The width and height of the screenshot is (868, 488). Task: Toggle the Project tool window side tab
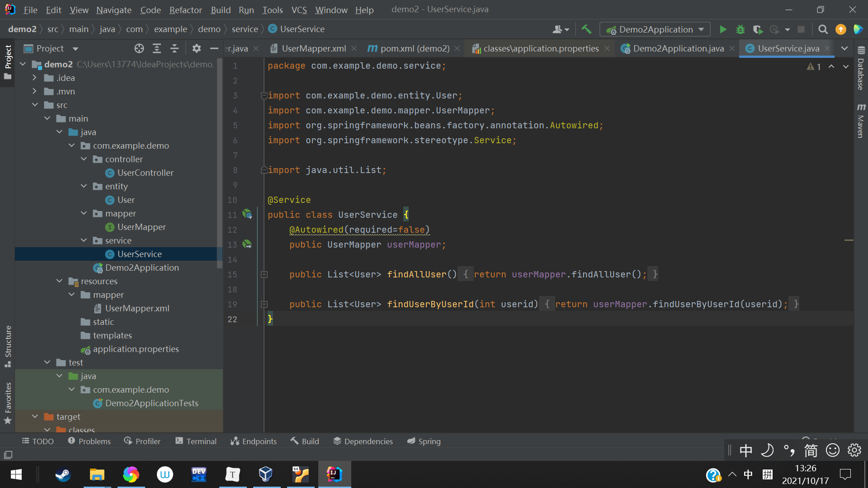pyautogui.click(x=8, y=62)
